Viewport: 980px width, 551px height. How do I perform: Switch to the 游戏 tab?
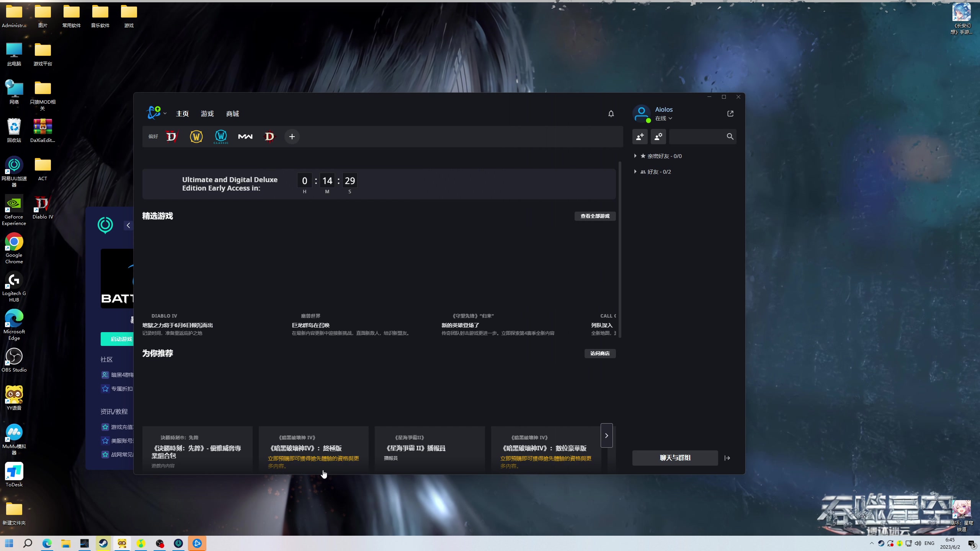[207, 114]
